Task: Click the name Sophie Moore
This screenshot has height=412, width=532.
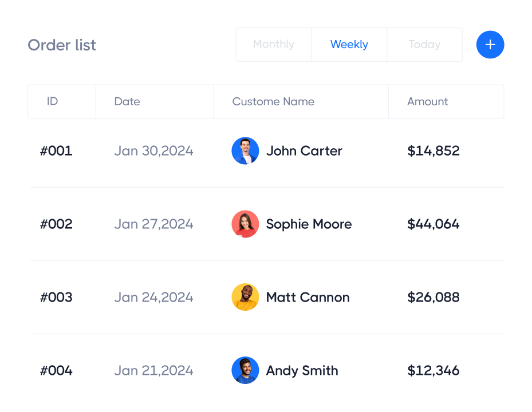Action: point(309,224)
